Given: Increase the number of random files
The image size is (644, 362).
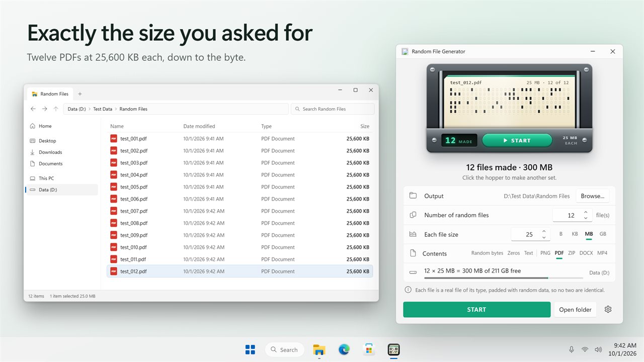Looking at the screenshot, I should [586, 212].
